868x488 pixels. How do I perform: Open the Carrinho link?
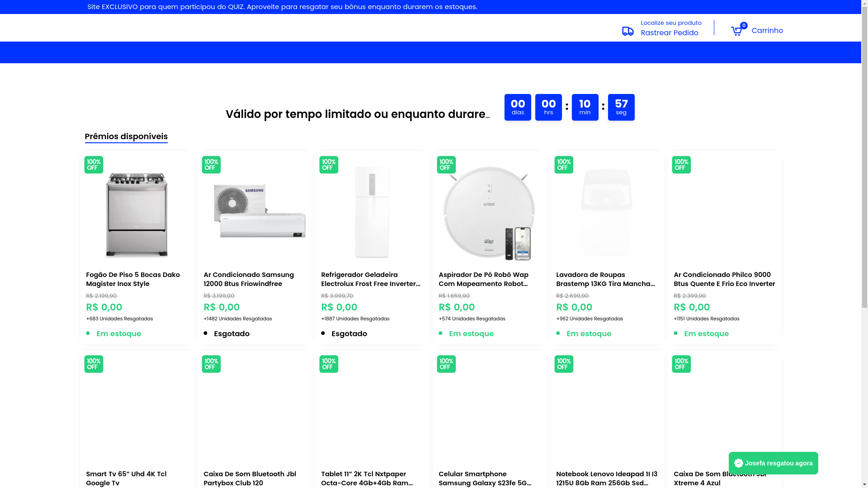coord(767,30)
